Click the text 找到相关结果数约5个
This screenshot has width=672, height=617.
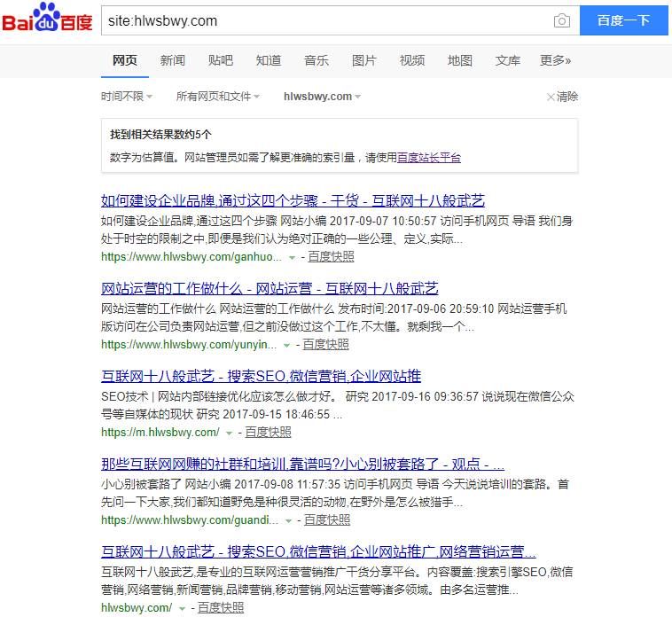tap(160, 135)
